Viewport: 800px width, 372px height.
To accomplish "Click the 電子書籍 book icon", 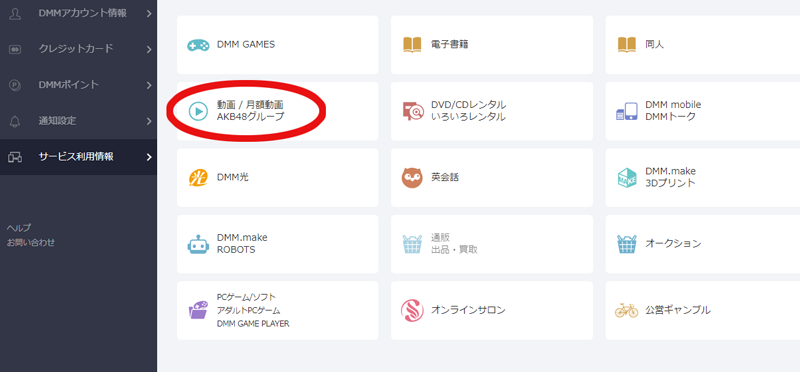I will (x=412, y=45).
